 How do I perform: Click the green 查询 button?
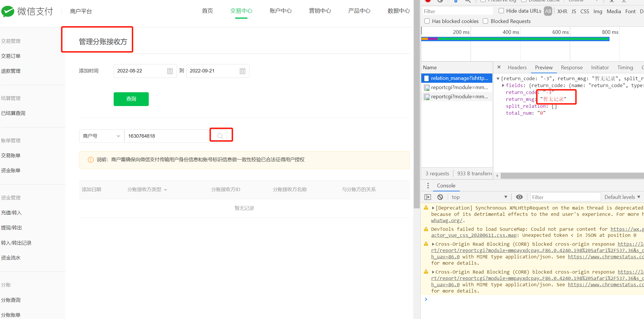(131, 99)
